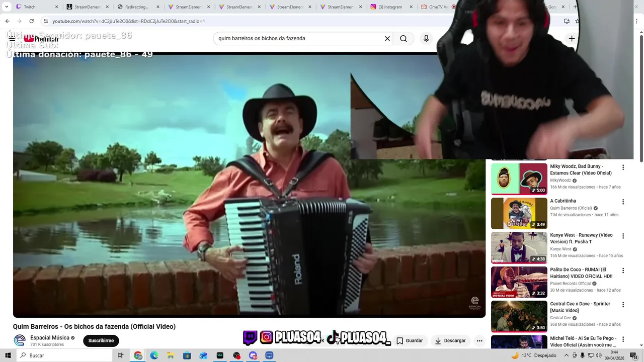Click Quim Barreiros (Oficial) channel name
The image size is (644, 362).
point(571,208)
